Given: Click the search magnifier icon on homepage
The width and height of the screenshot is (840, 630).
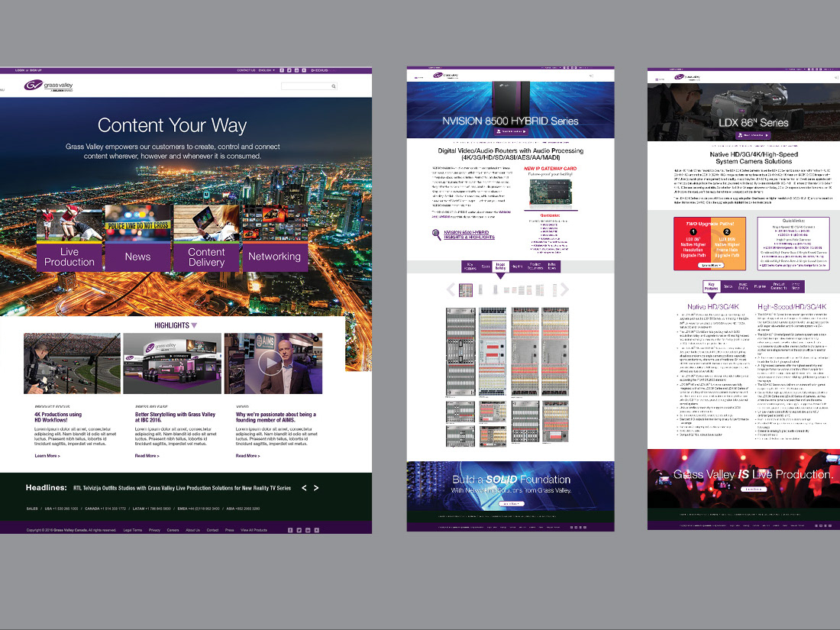Looking at the screenshot, I should (x=333, y=86).
